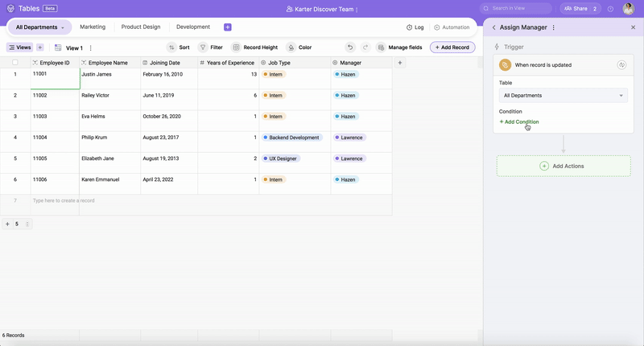
Task: Select years of experience value 13
Action: 229,78
